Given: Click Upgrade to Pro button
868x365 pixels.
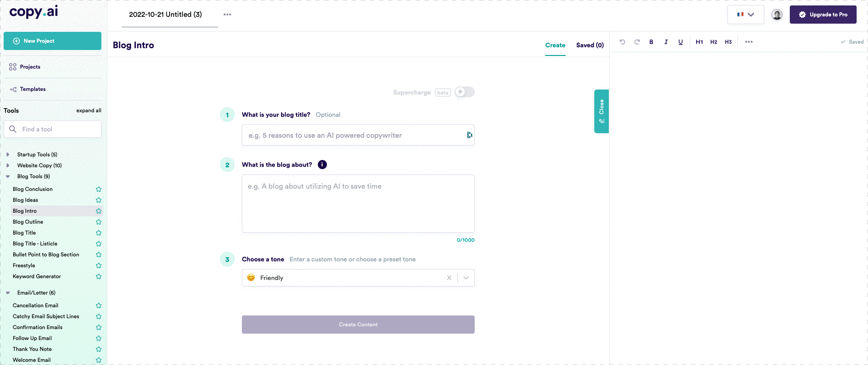Looking at the screenshot, I should pyautogui.click(x=823, y=15).
